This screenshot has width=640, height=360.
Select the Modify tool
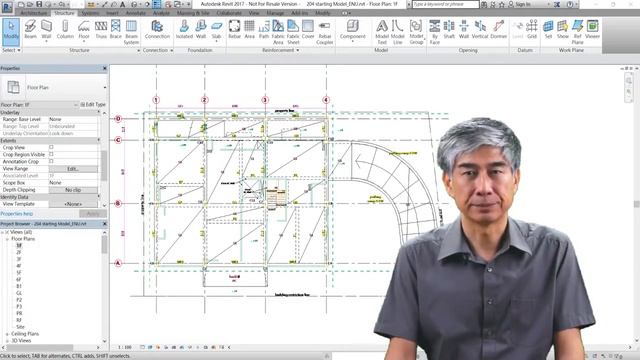click(11, 31)
